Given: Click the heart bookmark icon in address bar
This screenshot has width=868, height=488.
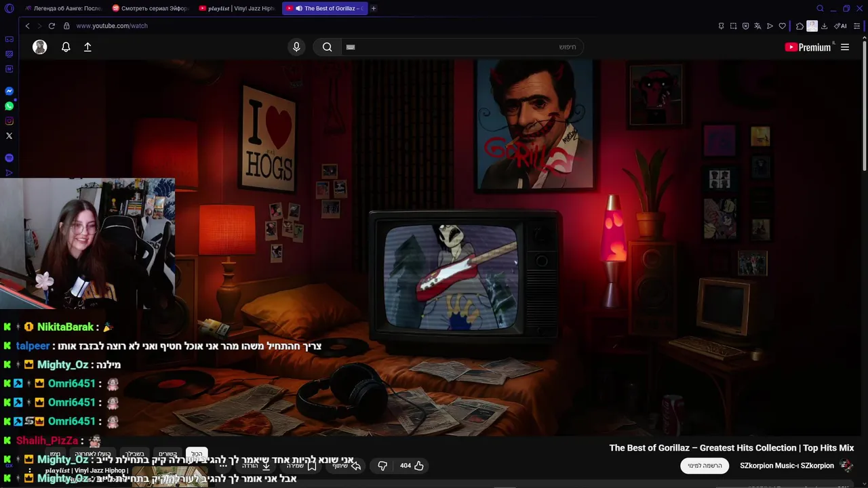Looking at the screenshot, I should pos(782,26).
